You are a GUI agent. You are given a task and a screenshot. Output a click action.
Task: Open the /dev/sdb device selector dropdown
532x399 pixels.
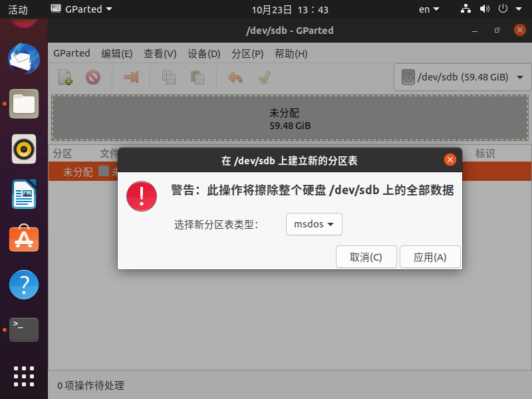(x=462, y=77)
